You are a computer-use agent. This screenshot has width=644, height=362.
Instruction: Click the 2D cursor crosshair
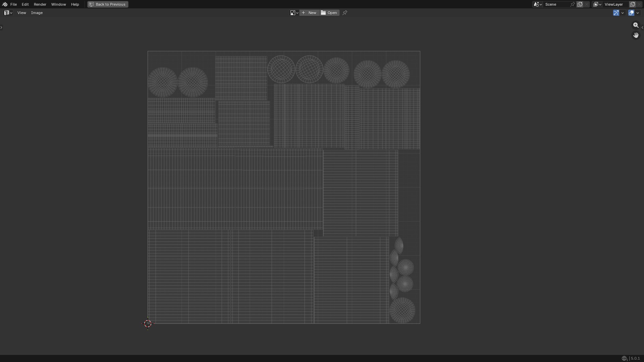(148, 323)
